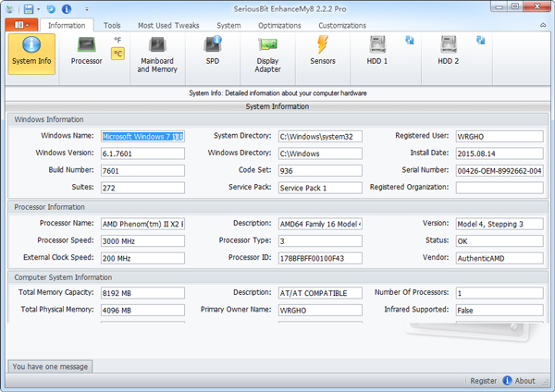Open the Optimizations tab
Image resolution: width=555 pixels, height=392 pixels.
point(279,26)
